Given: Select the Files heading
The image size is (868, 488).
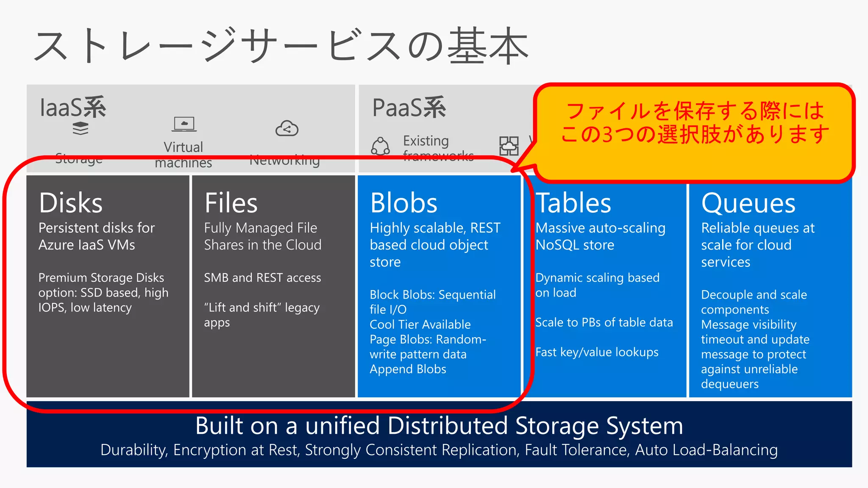Looking at the screenshot, I should [x=231, y=202].
